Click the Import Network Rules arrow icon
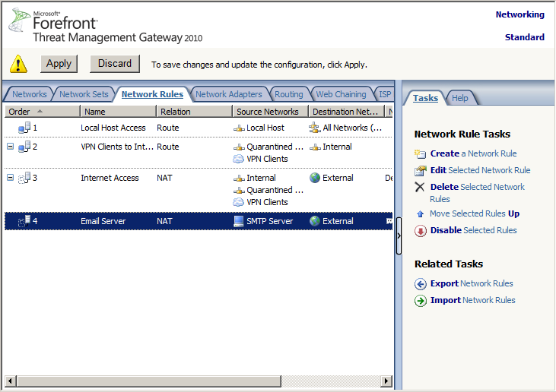Image resolution: width=556 pixels, height=392 pixels. coord(420,301)
